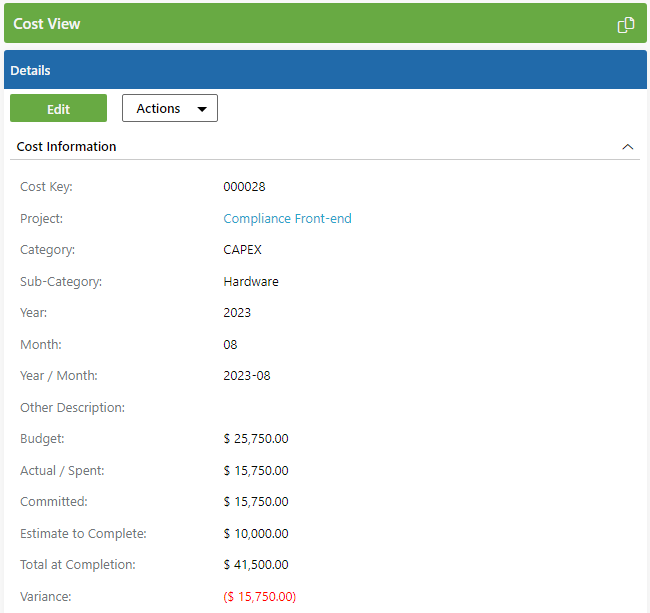Select the Estimate to Complete $ 10,000.00

256,533
